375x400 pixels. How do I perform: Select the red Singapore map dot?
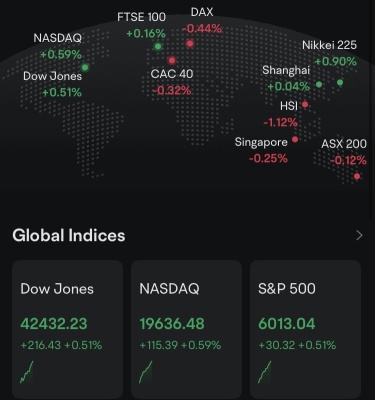coord(295,139)
